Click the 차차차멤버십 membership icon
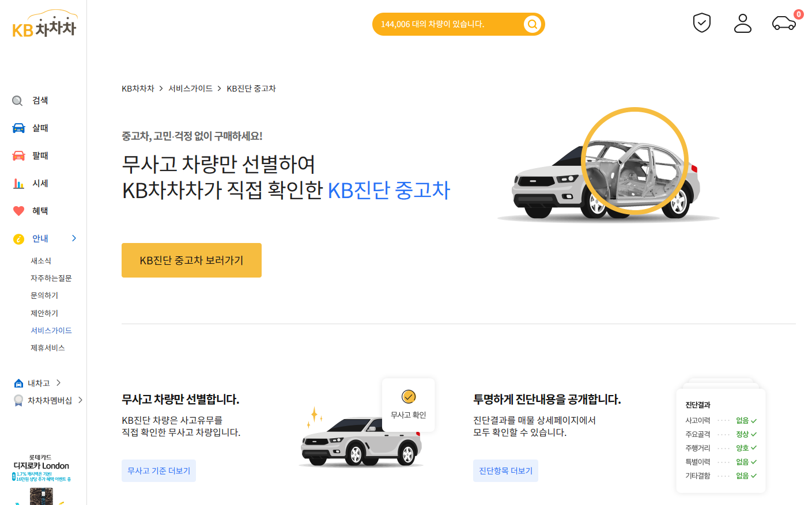Viewport: 812px width, 505px height. [x=18, y=400]
